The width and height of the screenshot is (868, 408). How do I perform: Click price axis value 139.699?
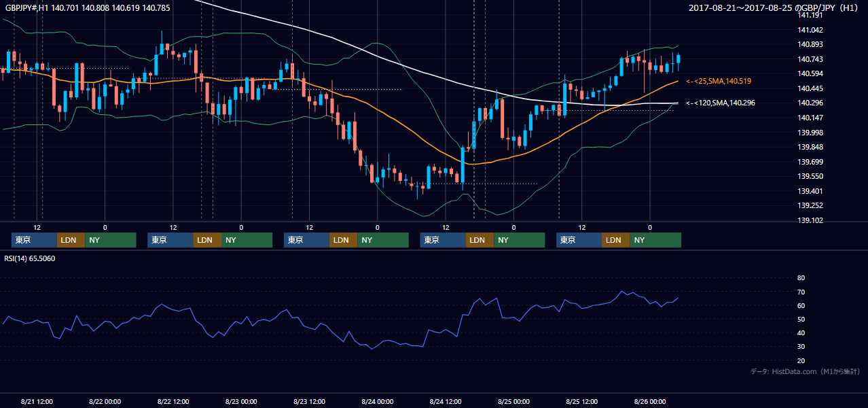(x=810, y=162)
